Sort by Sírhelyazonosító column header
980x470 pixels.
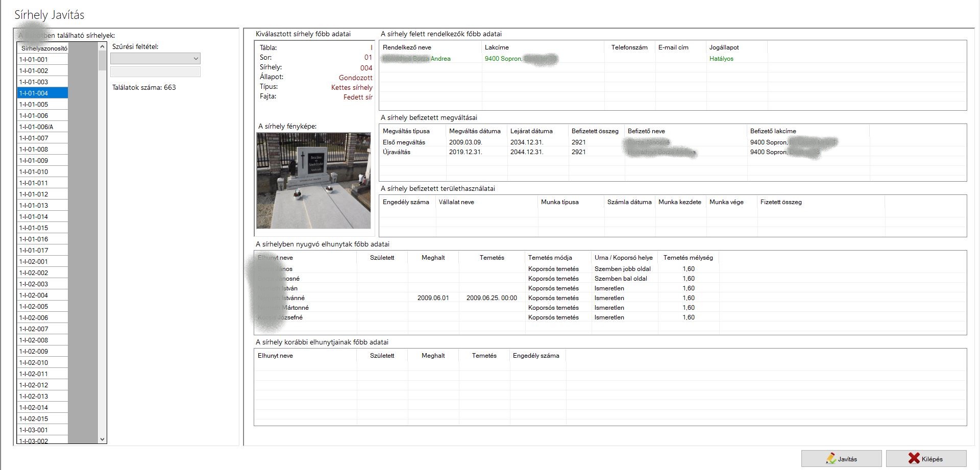coord(44,48)
